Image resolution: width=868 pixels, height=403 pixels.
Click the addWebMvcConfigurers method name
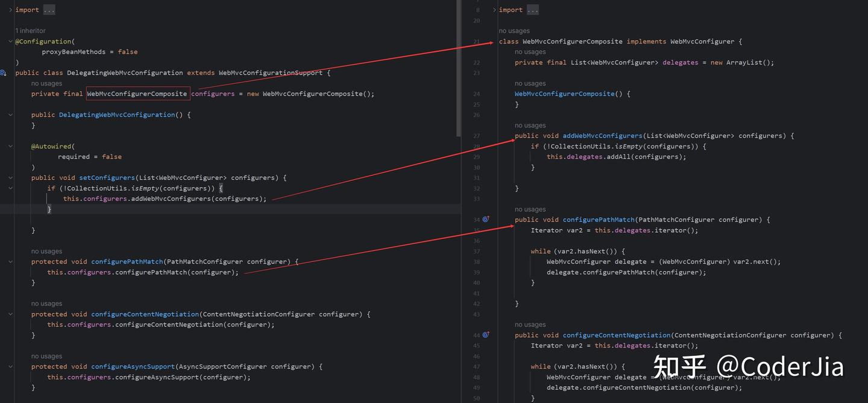coord(602,135)
